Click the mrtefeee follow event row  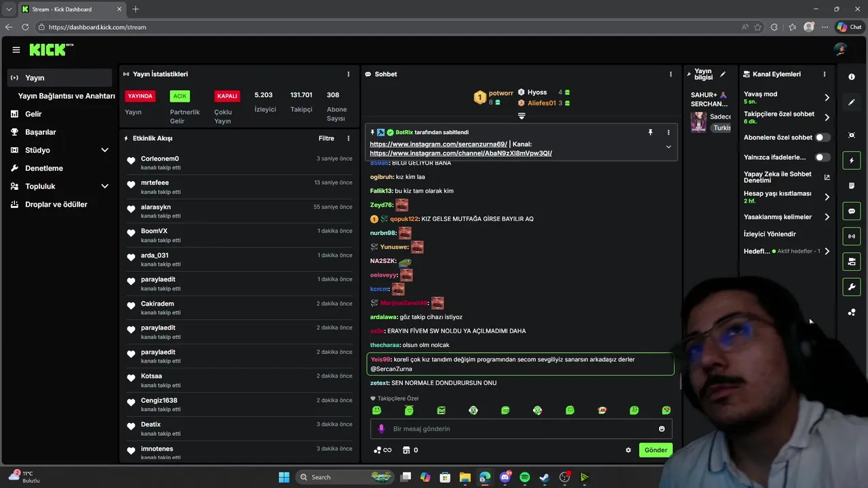pos(239,187)
